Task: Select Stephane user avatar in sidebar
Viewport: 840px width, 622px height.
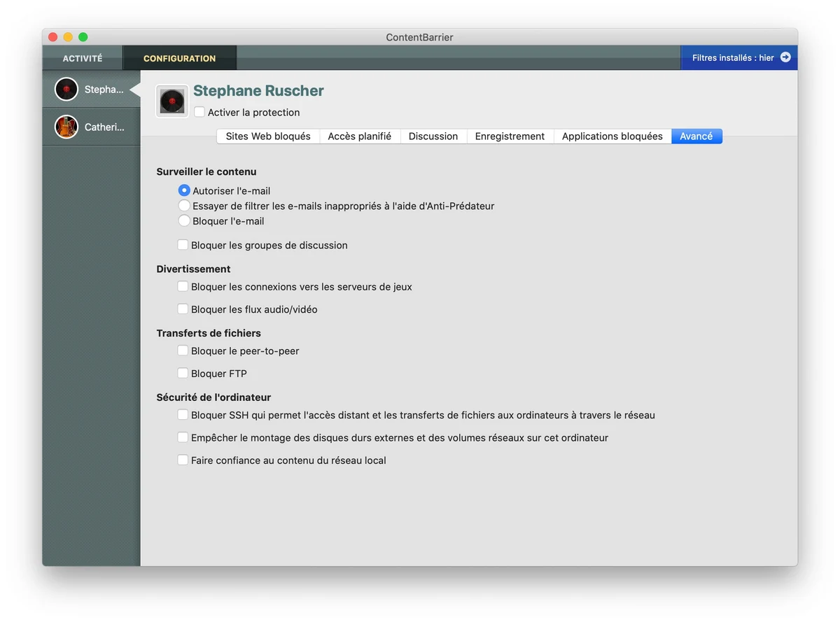Action: (x=66, y=89)
